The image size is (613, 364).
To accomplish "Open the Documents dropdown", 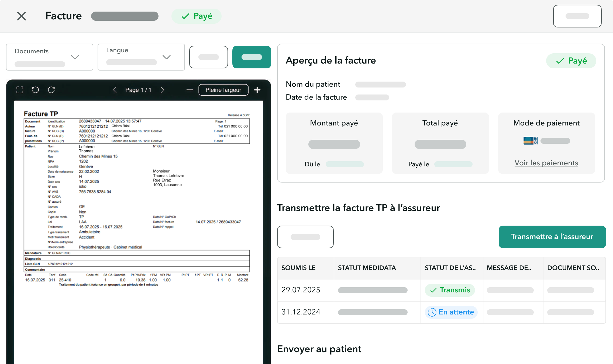I will (49, 57).
